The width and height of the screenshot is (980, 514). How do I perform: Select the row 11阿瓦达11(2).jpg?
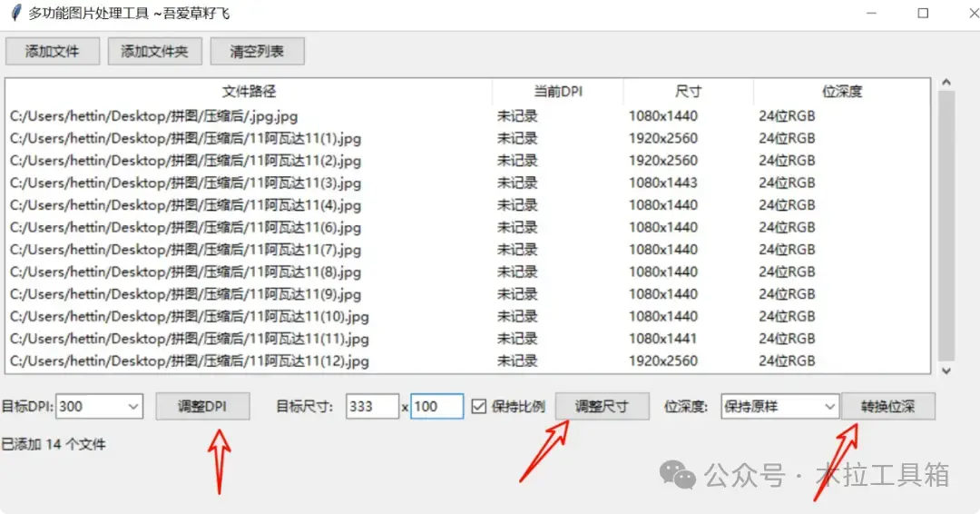pos(467,161)
